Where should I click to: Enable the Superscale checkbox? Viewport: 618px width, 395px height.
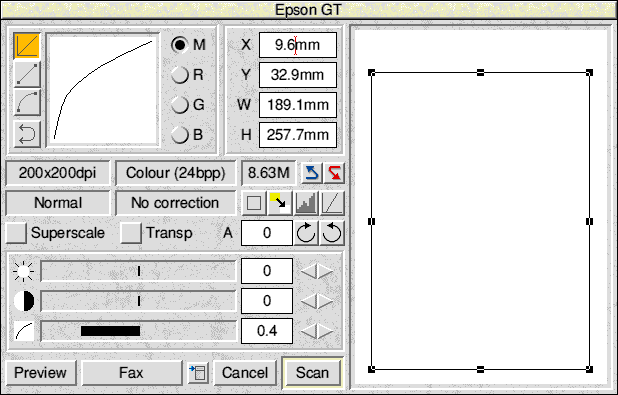16,233
